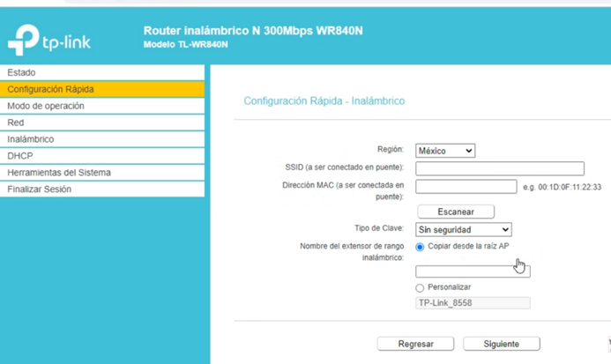This screenshot has height=364, width=611.
Task: Select Configuración Rápida in sidebar
Action: click(102, 89)
